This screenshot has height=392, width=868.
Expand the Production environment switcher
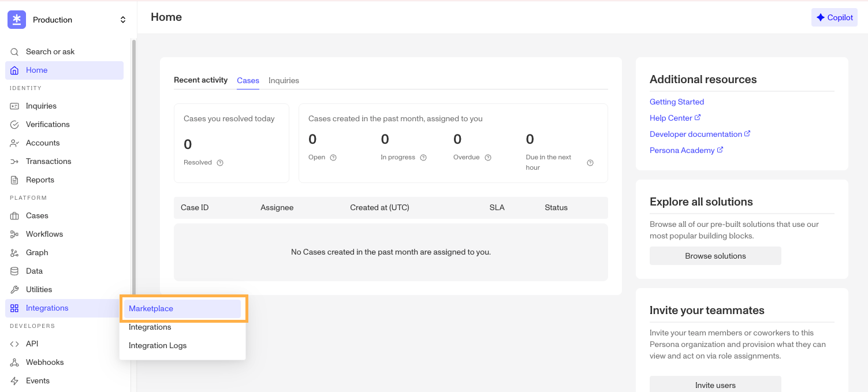(122, 20)
